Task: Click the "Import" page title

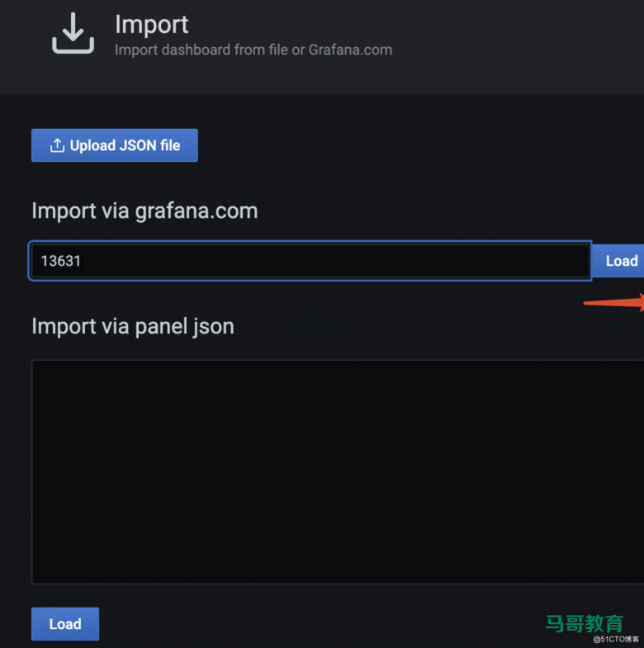Action: 151,25
